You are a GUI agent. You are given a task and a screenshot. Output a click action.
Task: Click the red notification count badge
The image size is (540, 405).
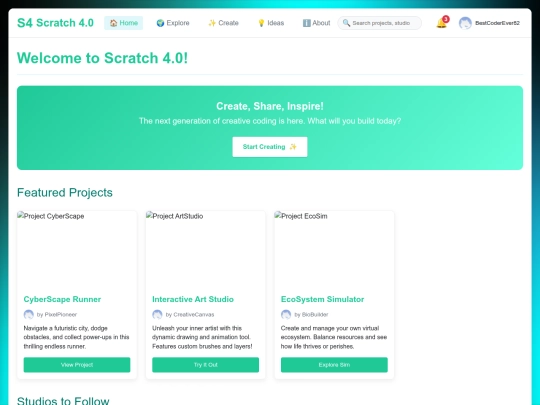(446, 19)
